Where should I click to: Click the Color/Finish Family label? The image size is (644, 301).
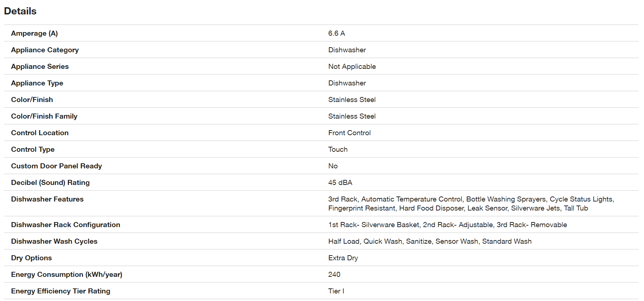(x=44, y=116)
